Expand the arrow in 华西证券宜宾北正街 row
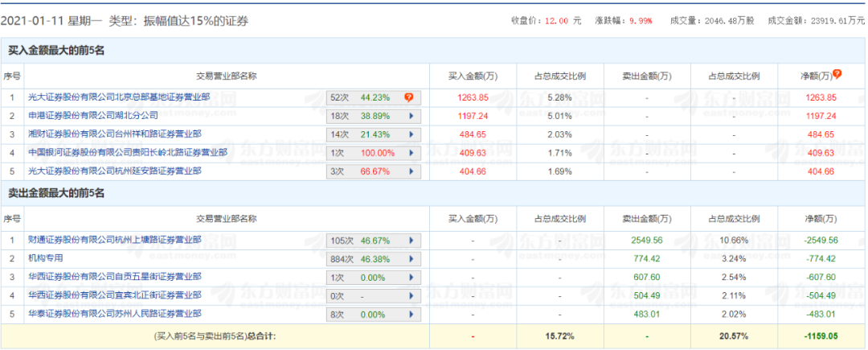Image resolution: width=868 pixels, height=350 pixels. click(411, 296)
